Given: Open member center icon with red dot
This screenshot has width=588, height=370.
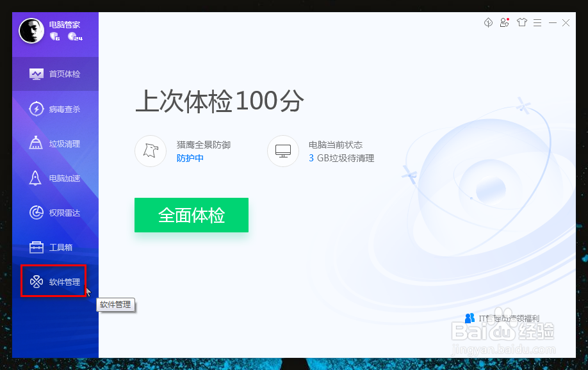Looking at the screenshot, I should (x=504, y=22).
